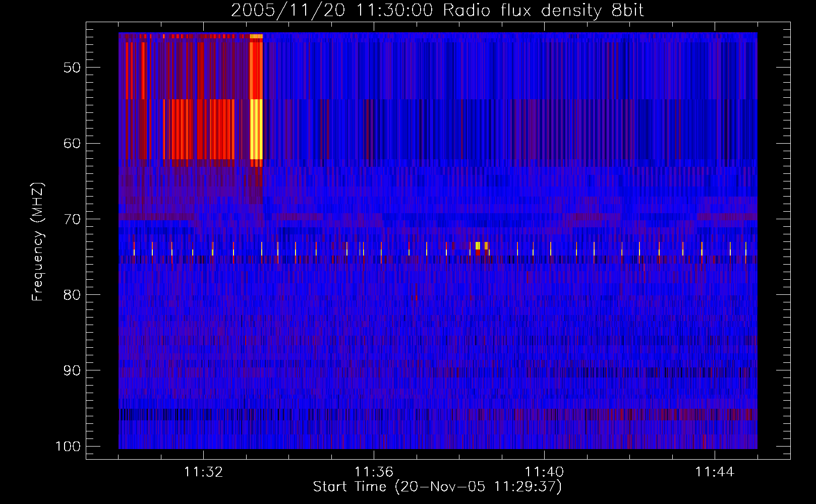Click the '11:40' time tick label
Viewport: 816px width, 504px height.
click(544, 472)
